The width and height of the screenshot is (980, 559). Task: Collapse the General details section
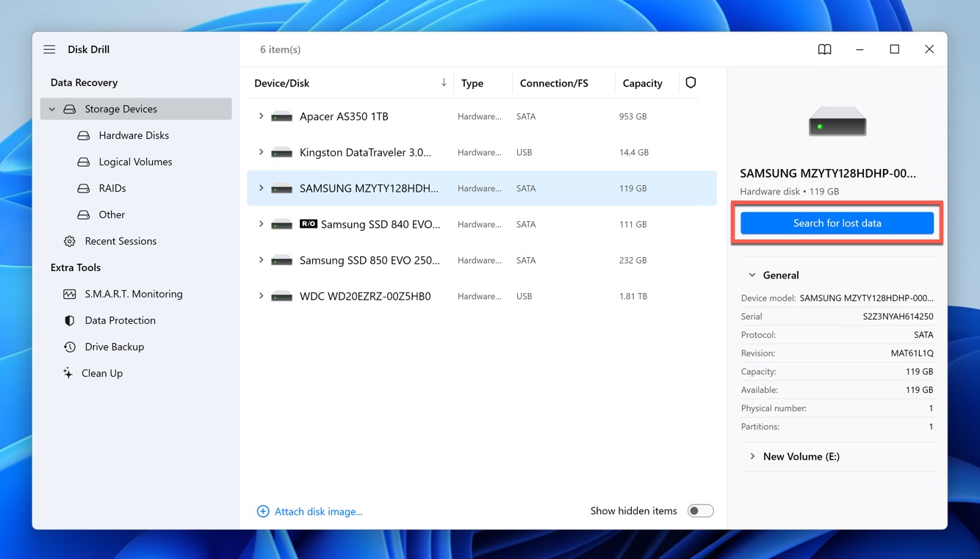tap(752, 275)
